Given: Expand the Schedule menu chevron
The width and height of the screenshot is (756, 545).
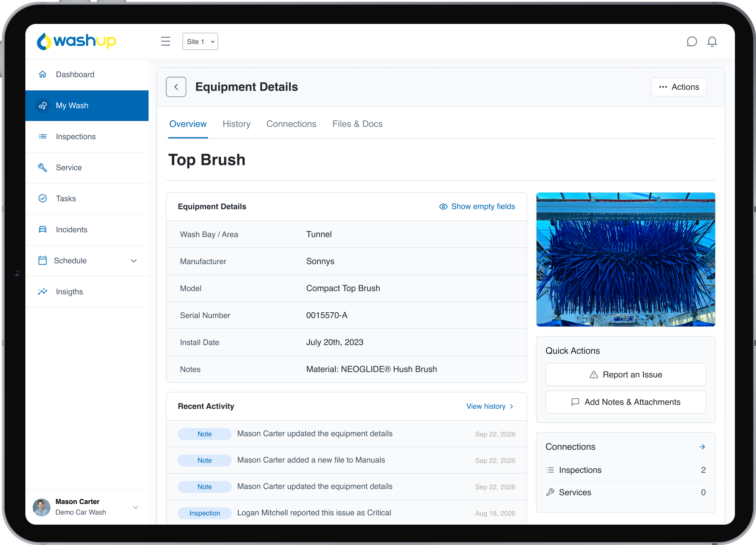Looking at the screenshot, I should (x=134, y=261).
